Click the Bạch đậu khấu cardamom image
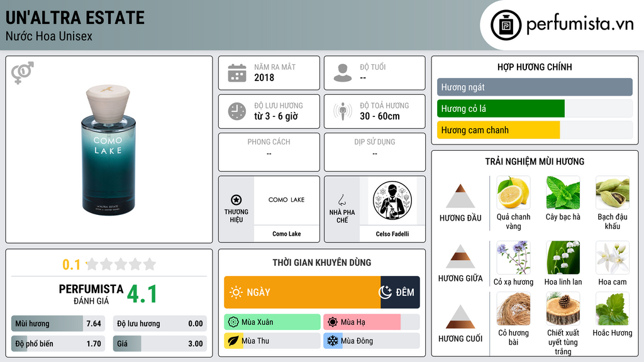The height and width of the screenshot is (362, 644). pos(613,192)
